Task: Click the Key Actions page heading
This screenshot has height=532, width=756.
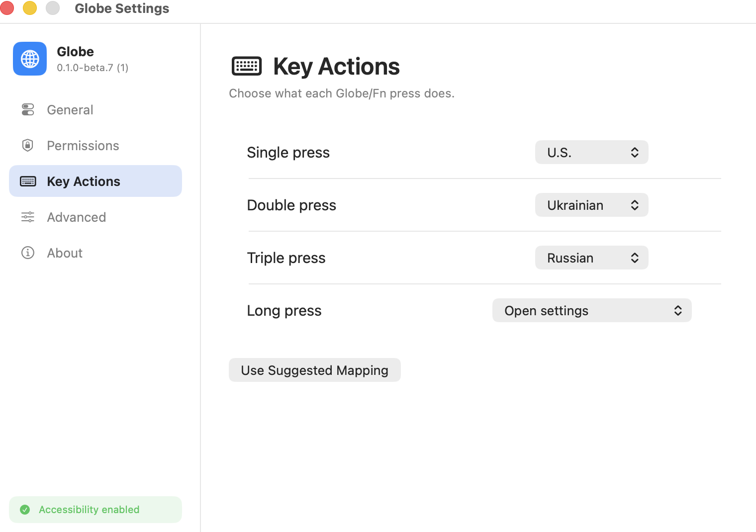Action: click(x=336, y=67)
